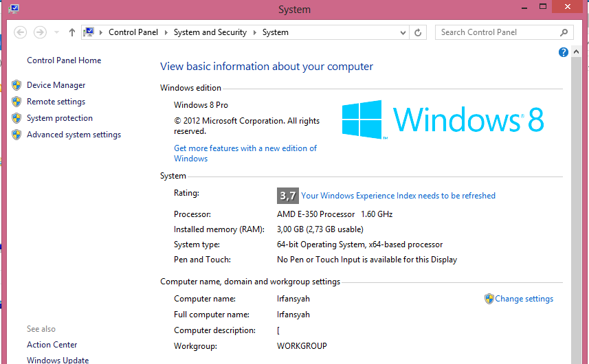Go up one level with Up arrow

coord(71,32)
